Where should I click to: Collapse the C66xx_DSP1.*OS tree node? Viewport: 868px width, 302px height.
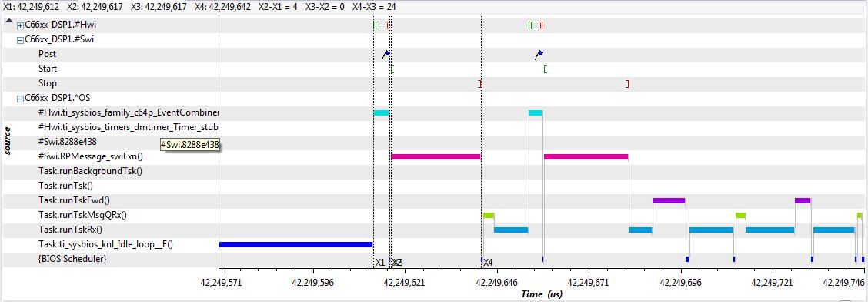click(x=21, y=98)
